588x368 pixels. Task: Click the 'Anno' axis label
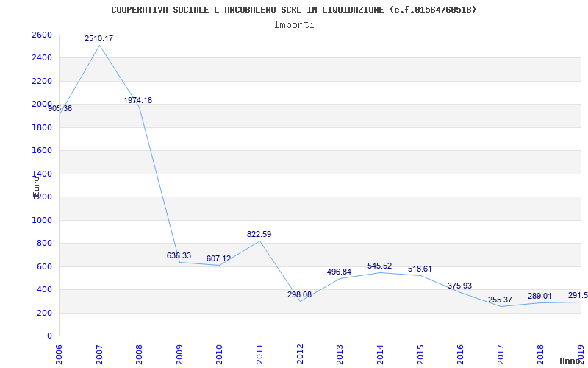[570, 361]
